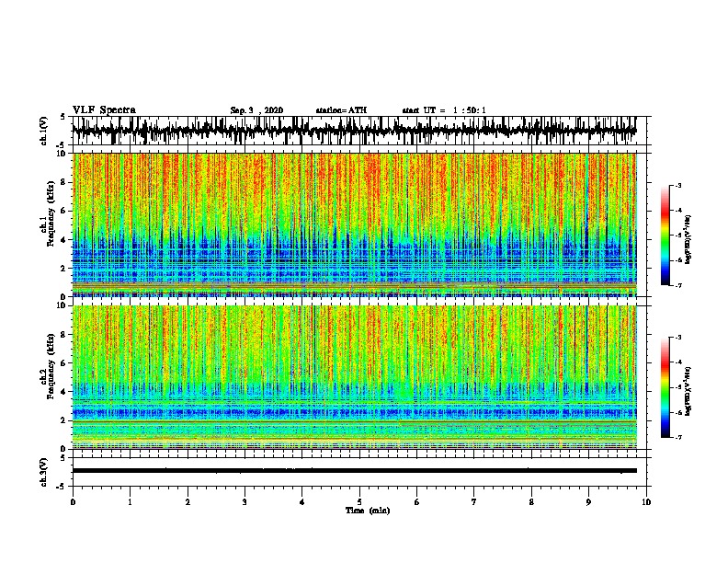Click time axis tick label "8"
Image resolution: width=728 pixels, height=563 pixels.
point(531,502)
